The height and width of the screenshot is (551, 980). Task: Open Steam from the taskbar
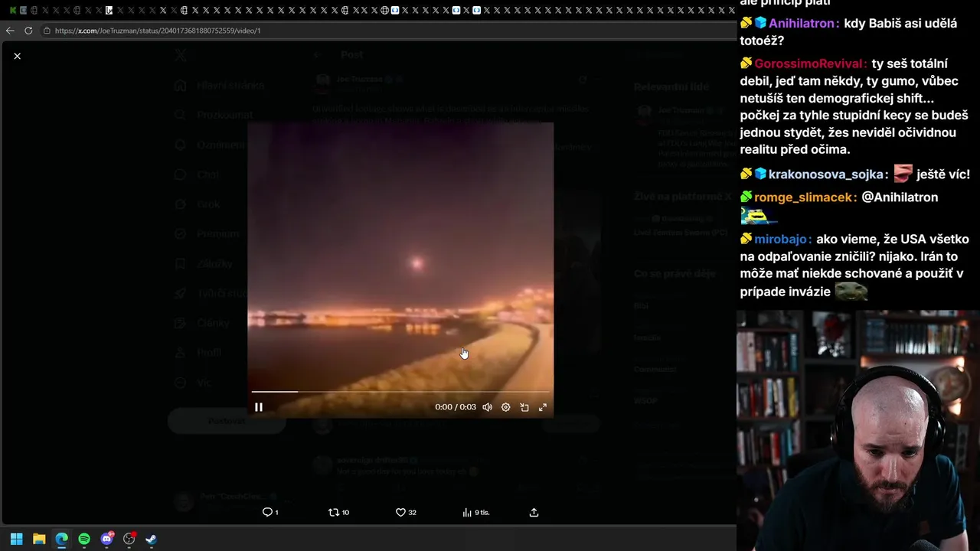click(x=152, y=539)
